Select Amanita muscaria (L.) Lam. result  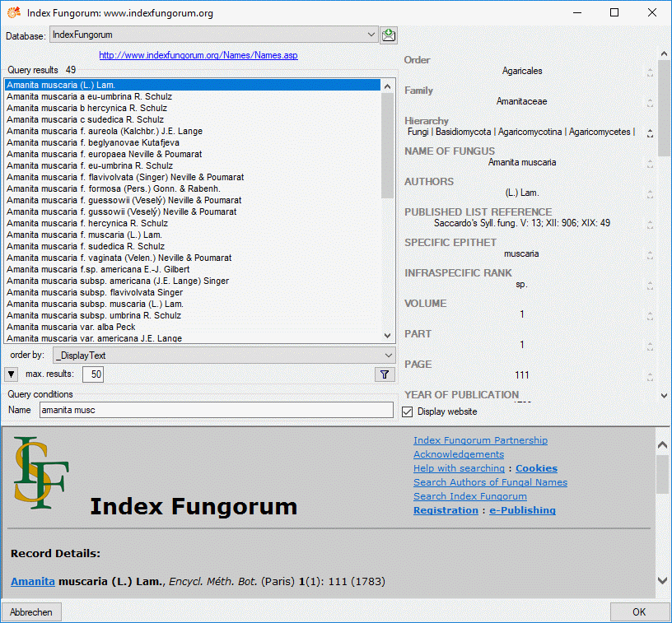coord(193,85)
